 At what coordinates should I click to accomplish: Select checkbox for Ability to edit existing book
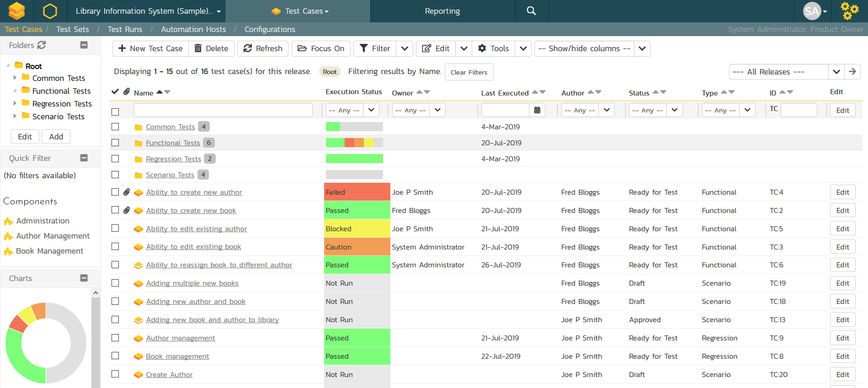coord(115,247)
